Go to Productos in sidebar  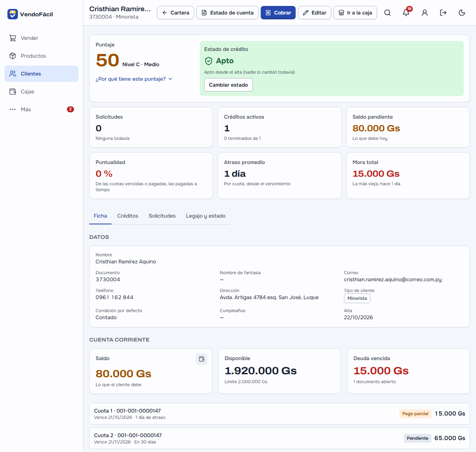(x=41, y=56)
